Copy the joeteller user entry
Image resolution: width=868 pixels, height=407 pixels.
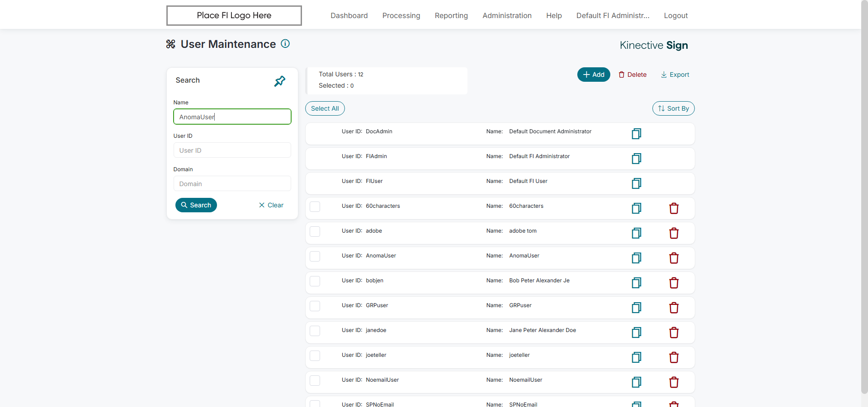point(637,357)
